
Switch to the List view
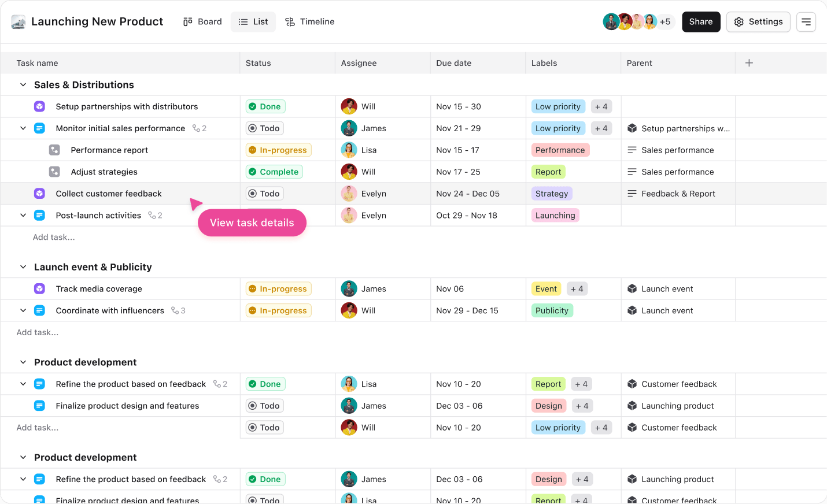pyautogui.click(x=253, y=22)
